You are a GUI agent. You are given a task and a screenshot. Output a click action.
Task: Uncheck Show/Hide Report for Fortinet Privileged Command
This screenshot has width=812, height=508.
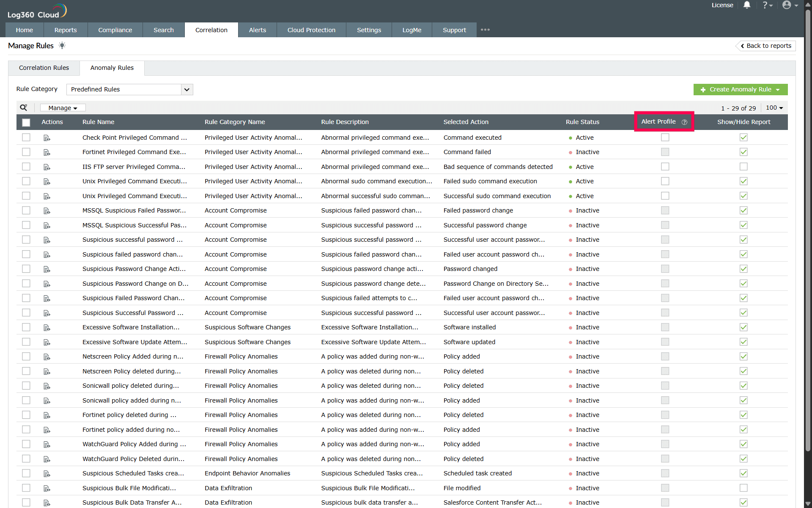click(x=743, y=152)
